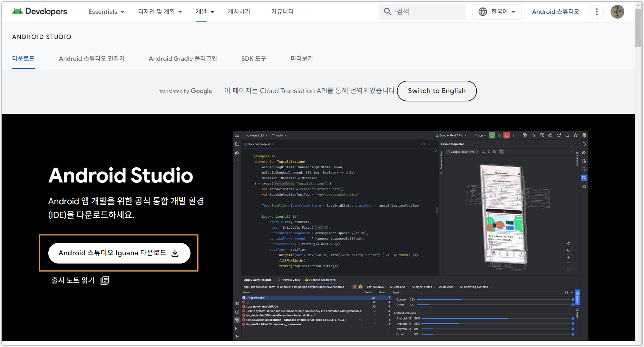Screen dimensions: 644x347
Task: Select the 미리보기 tab
Action: tap(302, 59)
